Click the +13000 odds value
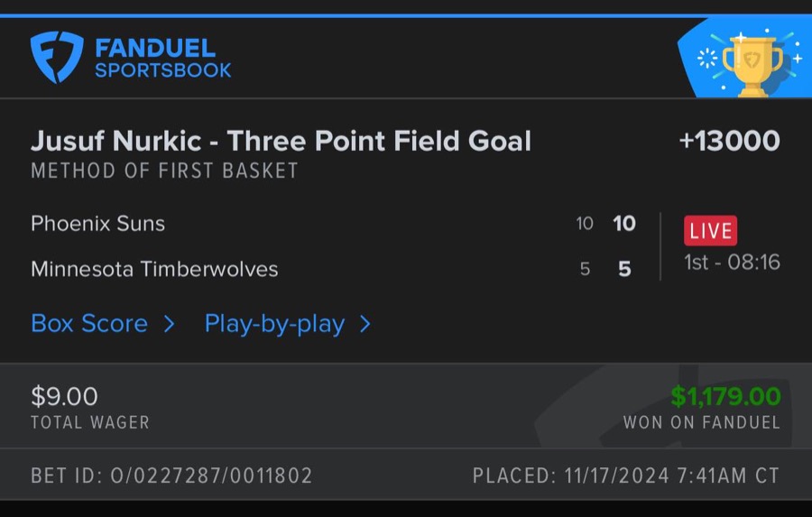The image size is (812, 517). tap(729, 142)
